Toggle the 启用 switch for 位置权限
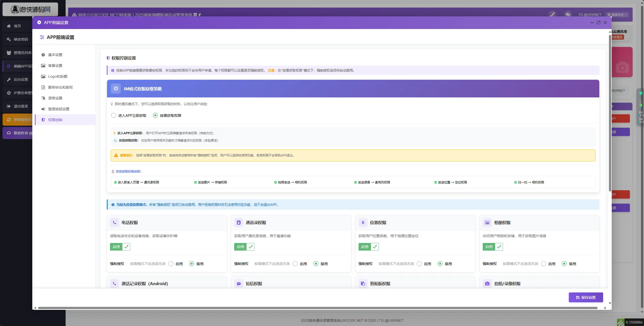Image resolution: width=644 pixels, height=326 pixels. pyautogui.click(x=368, y=247)
